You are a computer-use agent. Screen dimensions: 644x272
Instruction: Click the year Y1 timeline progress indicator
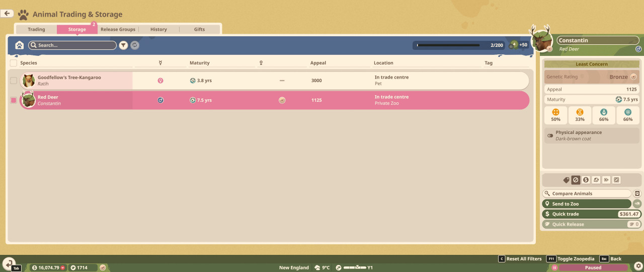(x=355, y=267)
